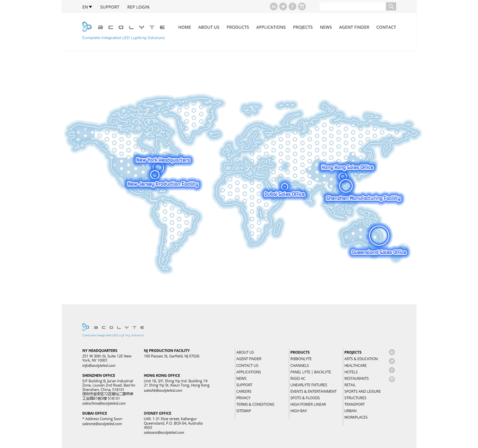The width and height of the screenshot is (478, 448).
Task: Click info@acolyteled.com email link
Action: [99, 365]
